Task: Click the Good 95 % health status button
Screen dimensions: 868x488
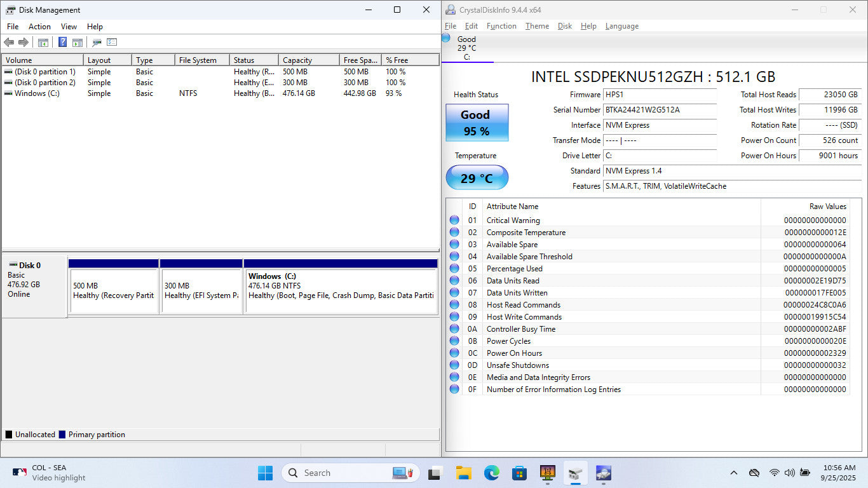Action: pos(477,123)
